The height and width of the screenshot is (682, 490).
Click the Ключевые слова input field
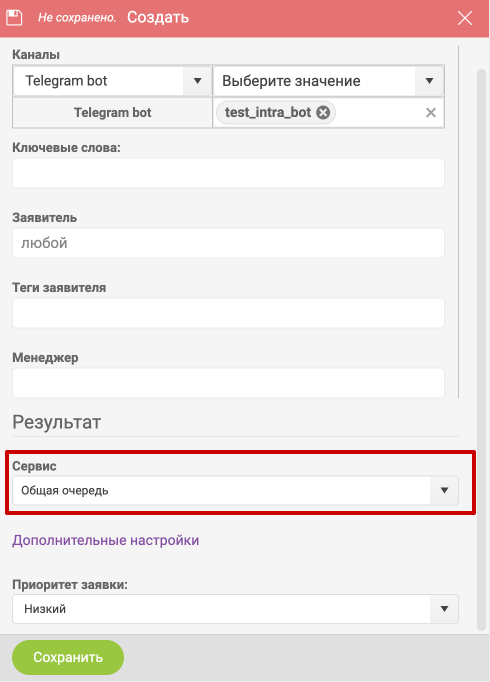tap(228, 173)
